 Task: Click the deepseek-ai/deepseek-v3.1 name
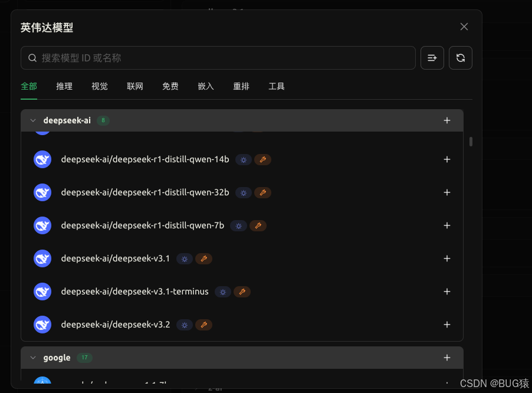tap(116, 258)
